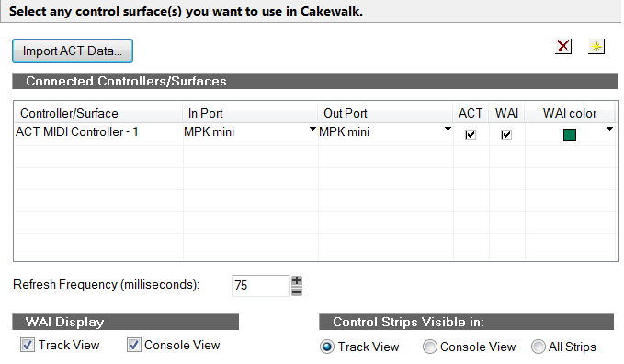Click the delete controller red X icon
The height and width of the screenshot is (364, 624).
[563, 47]
